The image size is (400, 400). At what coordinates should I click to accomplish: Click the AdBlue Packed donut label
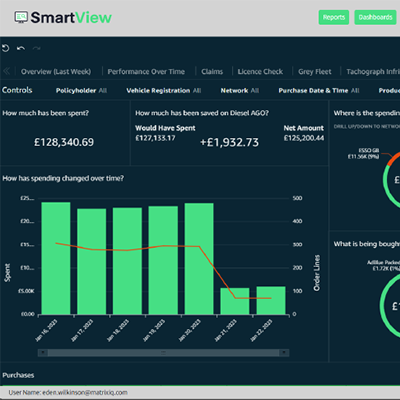click(x=383, y=265)
